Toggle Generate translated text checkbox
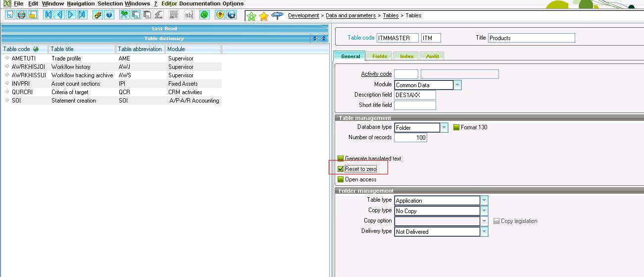 pos(341,159)
